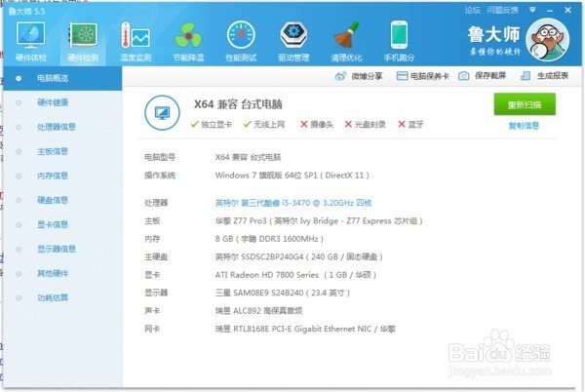Image resolution: width=585 pixels, height=392 pixels.
Task: Select 硬件健康 in the sidebar
Action: [62, 102]
